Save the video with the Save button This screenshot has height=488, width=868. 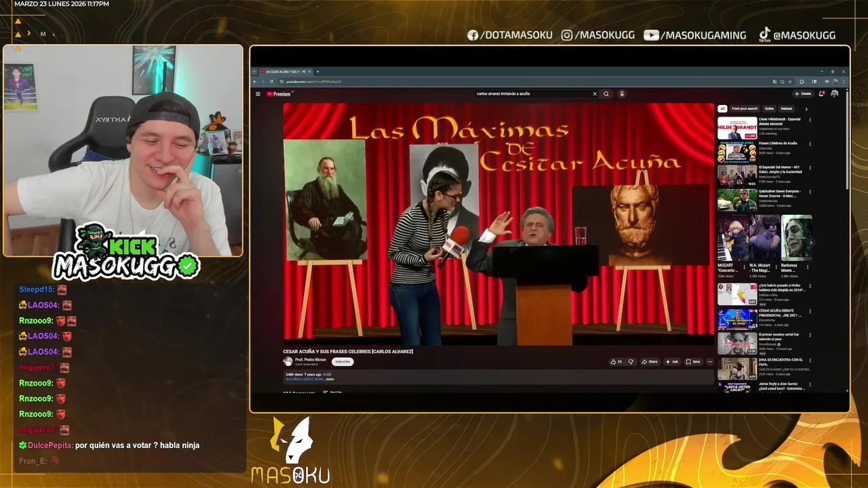pos(693,362)
